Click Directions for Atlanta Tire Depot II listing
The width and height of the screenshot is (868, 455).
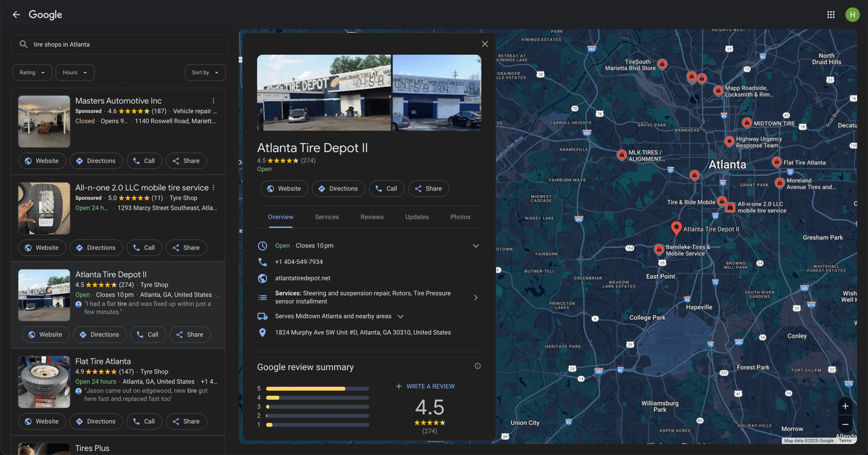100,334
